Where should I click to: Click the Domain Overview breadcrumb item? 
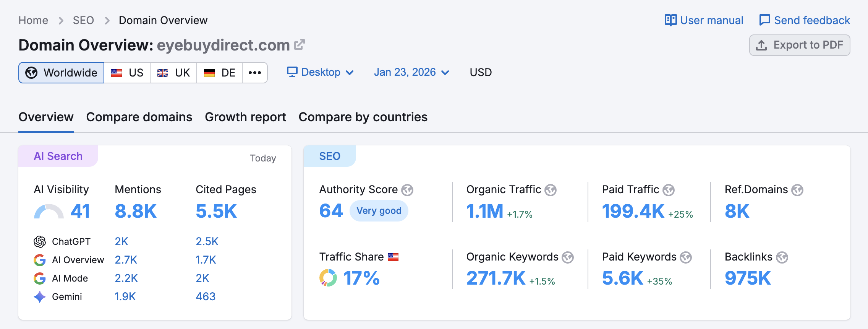(x=163, y=20)
